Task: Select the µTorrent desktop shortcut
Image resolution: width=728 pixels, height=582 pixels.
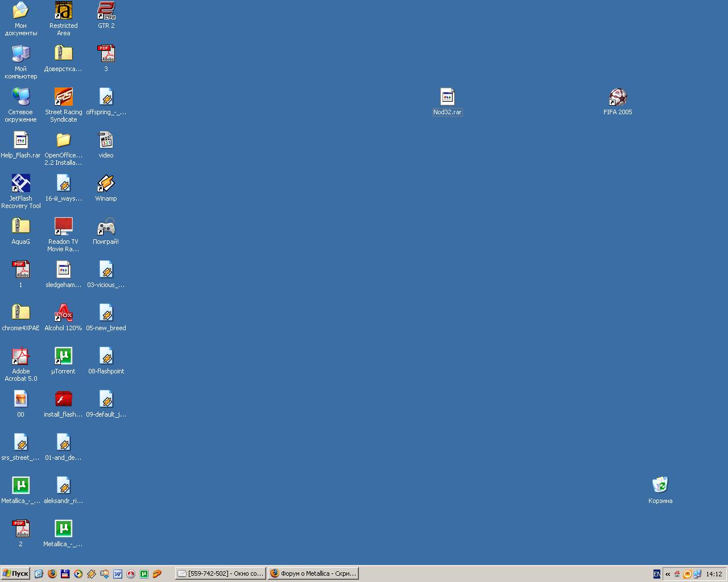Action: click(63, 357)
